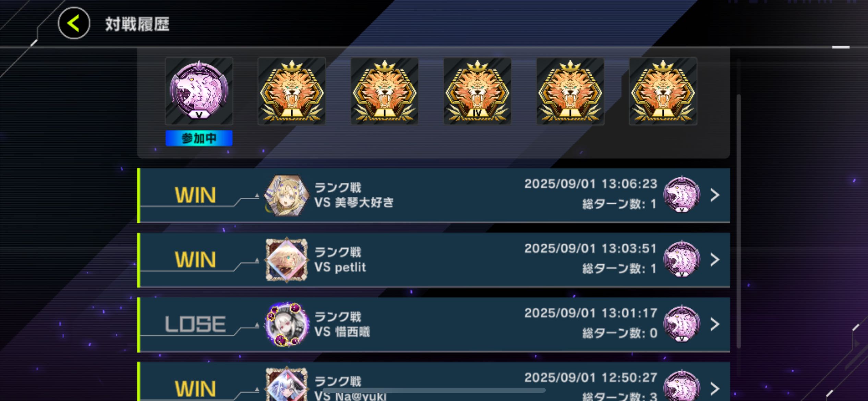868x401 pixels.
Task: Expand the 12:50:27 match chevron
Action: 715,388
